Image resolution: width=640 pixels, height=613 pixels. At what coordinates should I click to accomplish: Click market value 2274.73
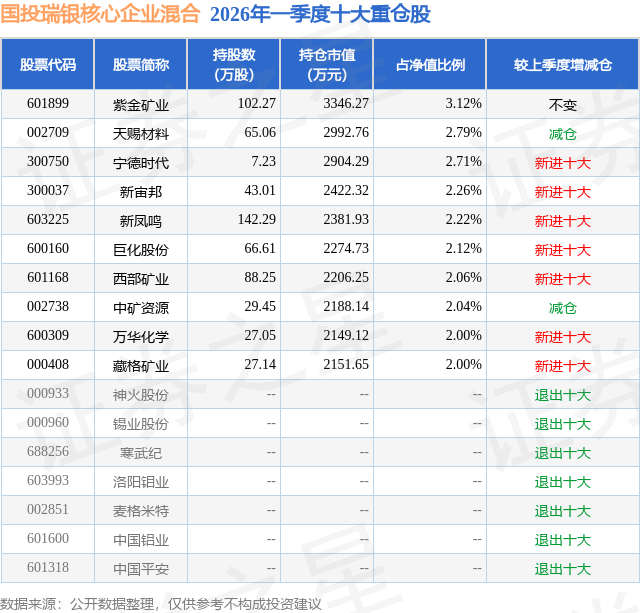(346, 249)
